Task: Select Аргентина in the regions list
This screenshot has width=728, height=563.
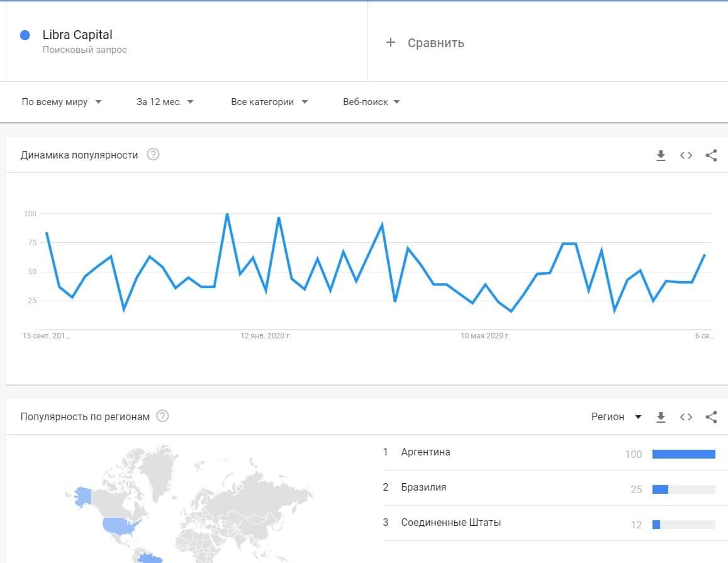Action: 425,452
